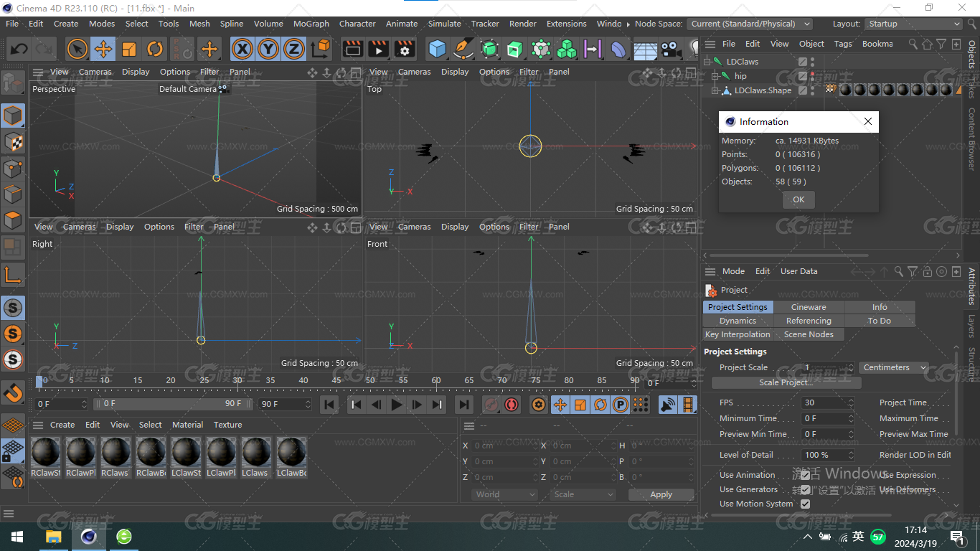Click the Subdivision Surface generator icon
Screen dimensions: 980x551
click(x=490, y=49)
